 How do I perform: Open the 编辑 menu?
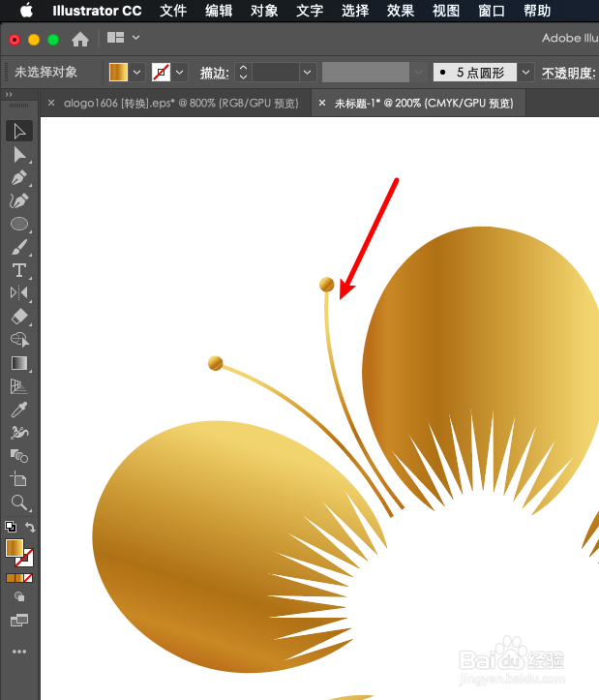pos(219,11)
